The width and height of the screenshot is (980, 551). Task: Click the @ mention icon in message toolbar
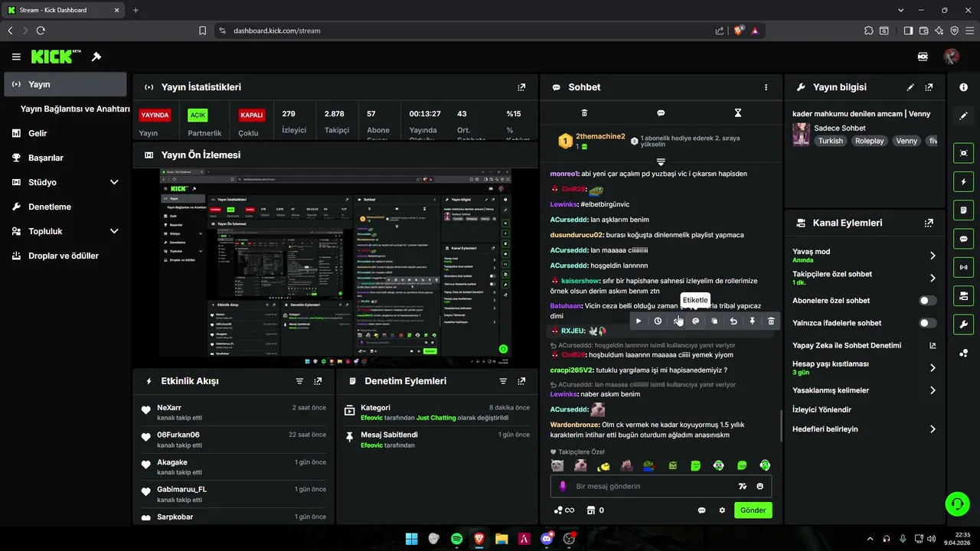pyautogui.click(x=695, y=321)
